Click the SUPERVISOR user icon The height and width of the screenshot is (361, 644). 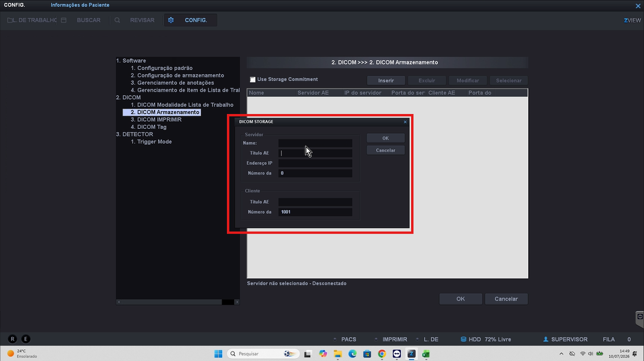coord(546,339)
